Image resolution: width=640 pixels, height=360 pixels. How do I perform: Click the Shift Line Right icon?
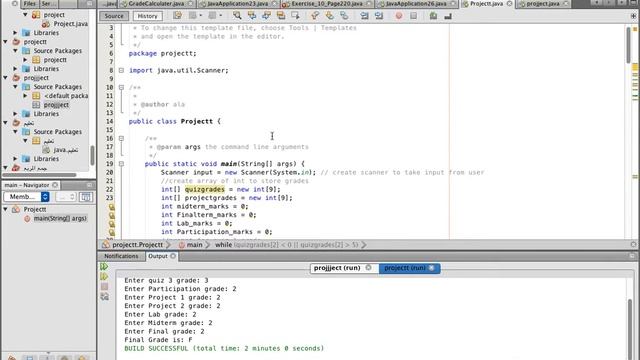(379, 16)
